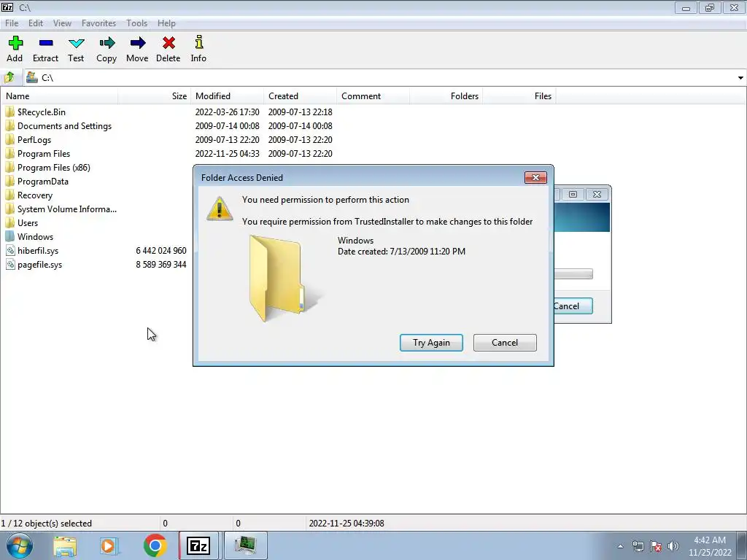
Task: Click the progress bar in background window
Action: 573,274
